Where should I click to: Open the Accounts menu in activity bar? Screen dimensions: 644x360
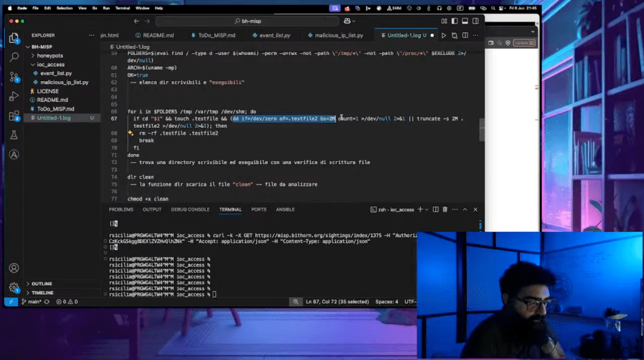click(x=14, y=268)
